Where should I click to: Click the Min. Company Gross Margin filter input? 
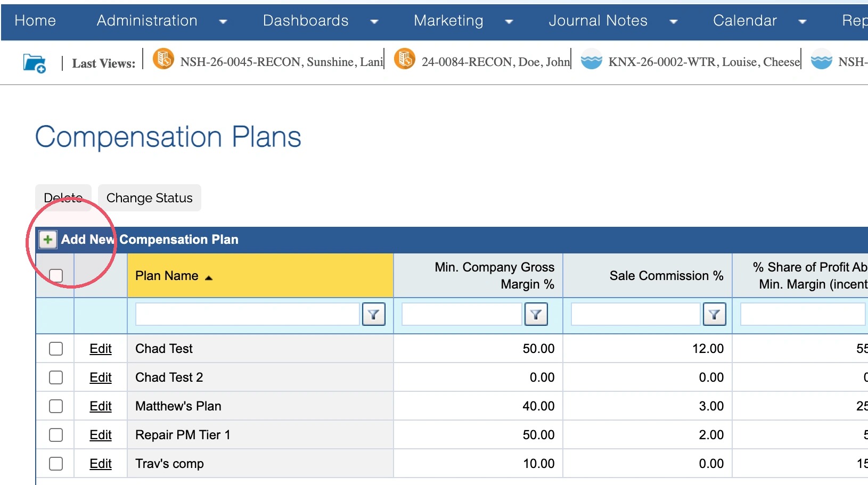click(x=462, y=314)
